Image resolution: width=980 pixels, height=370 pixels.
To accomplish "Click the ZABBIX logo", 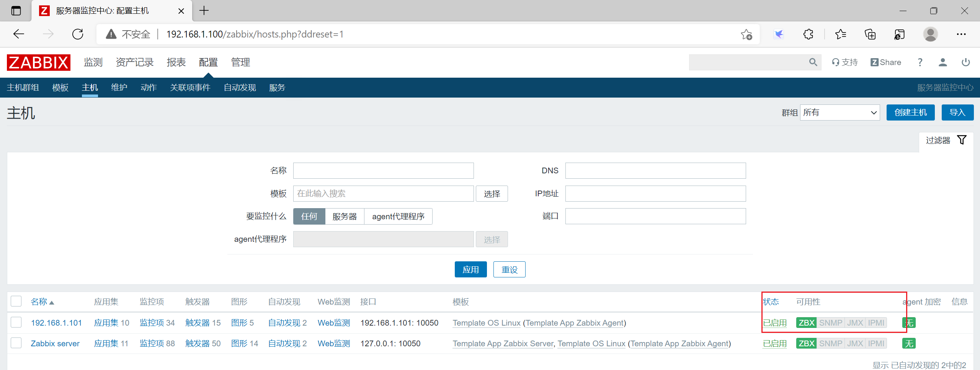I will 39,62.
